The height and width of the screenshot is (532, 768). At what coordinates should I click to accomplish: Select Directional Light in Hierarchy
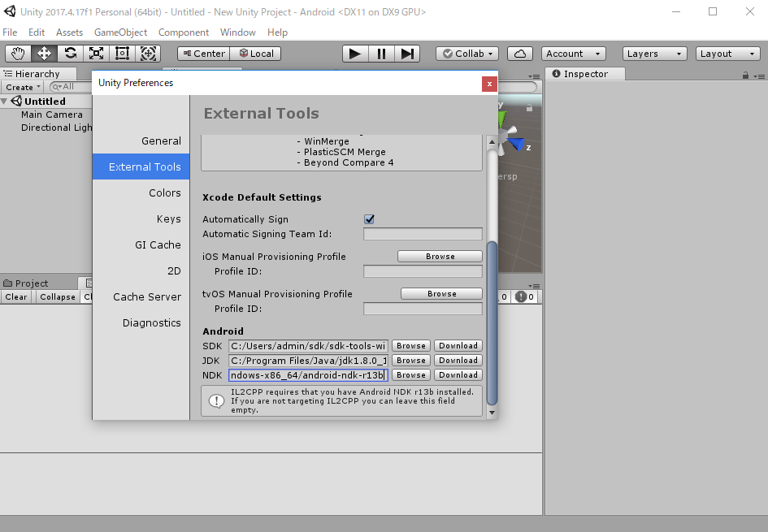[56, 128]
